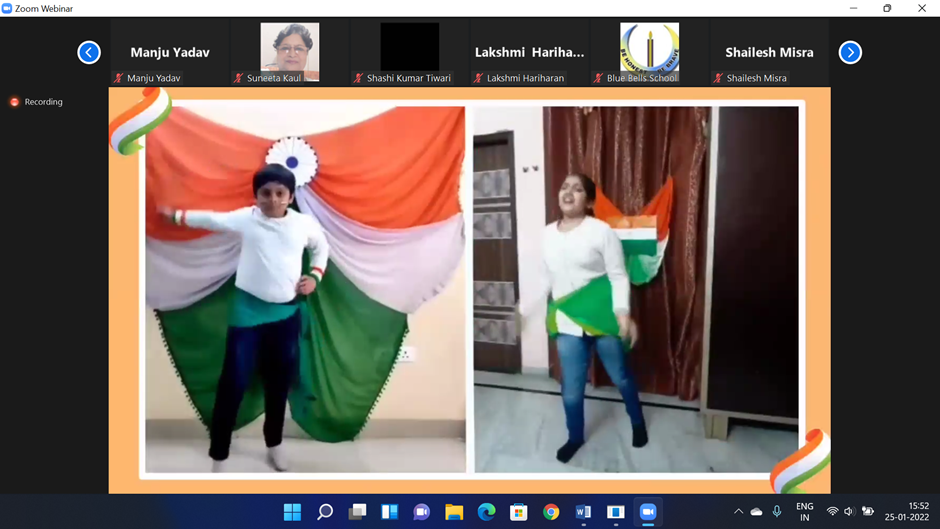Image resolution: width=940 pixels, height=529 pixels.
Task: Open Windows Start menu
Action: (292, 512)
